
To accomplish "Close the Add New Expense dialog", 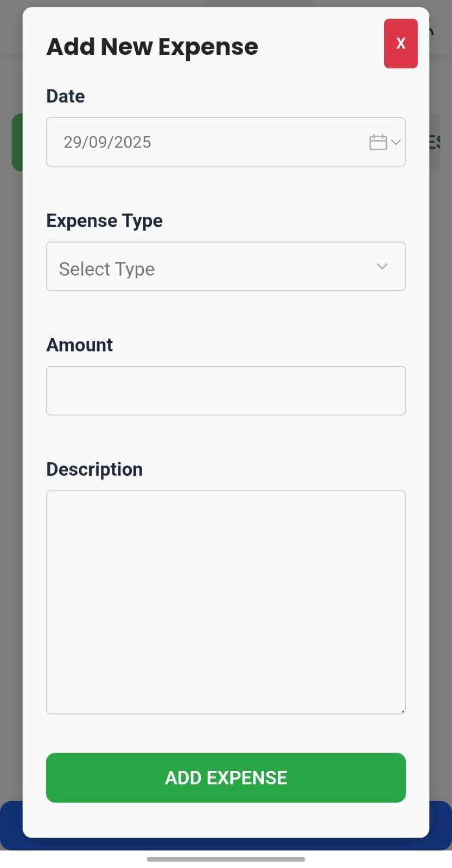I will click(x=400, y=43).
